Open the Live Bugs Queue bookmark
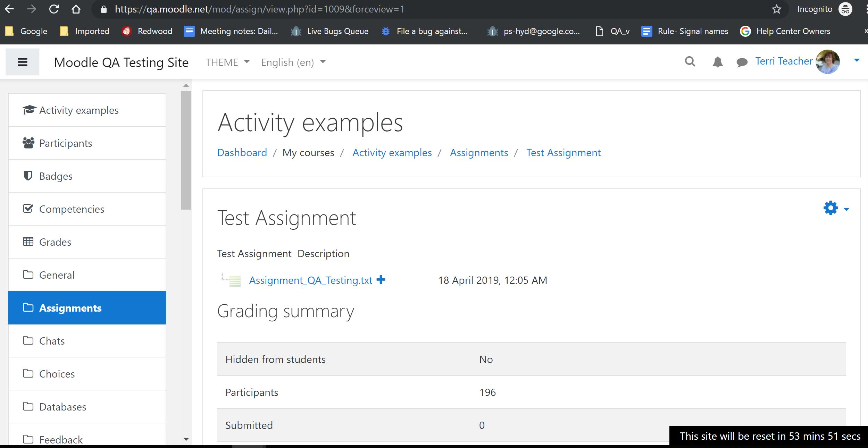 point(329,31)
